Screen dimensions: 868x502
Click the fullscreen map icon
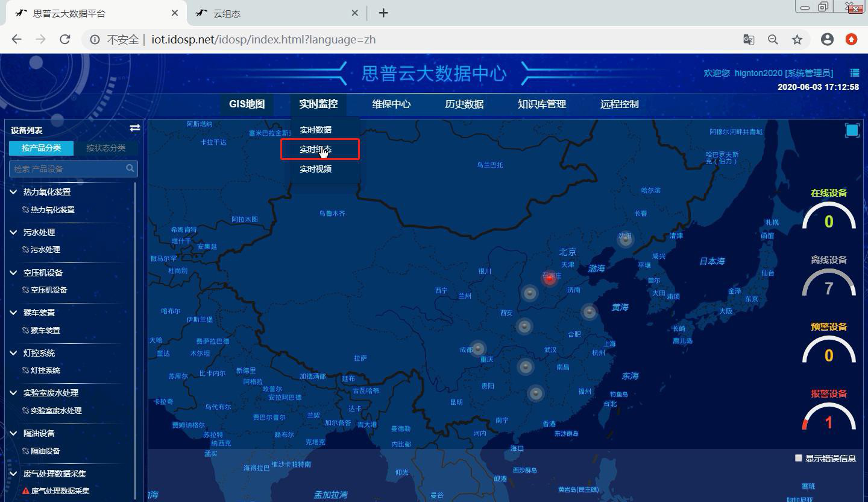[x=852, y=130]
